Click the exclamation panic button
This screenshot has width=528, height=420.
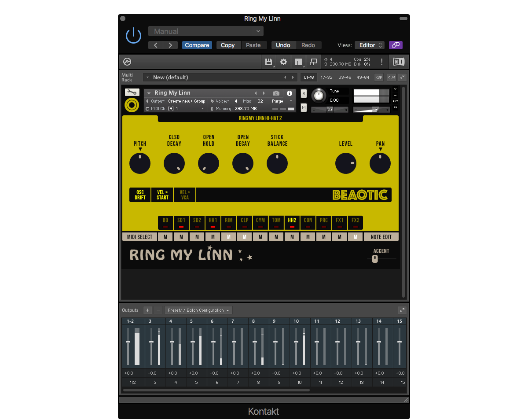381,62
